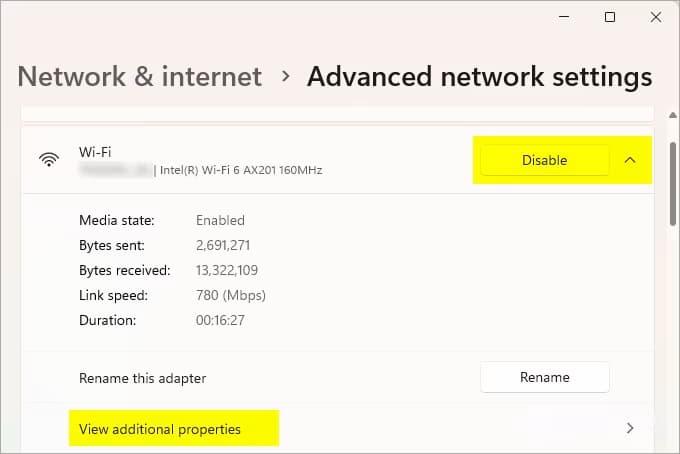The image size is (680, 454).
Task: Open View additional properties
Action: (160, 429)
